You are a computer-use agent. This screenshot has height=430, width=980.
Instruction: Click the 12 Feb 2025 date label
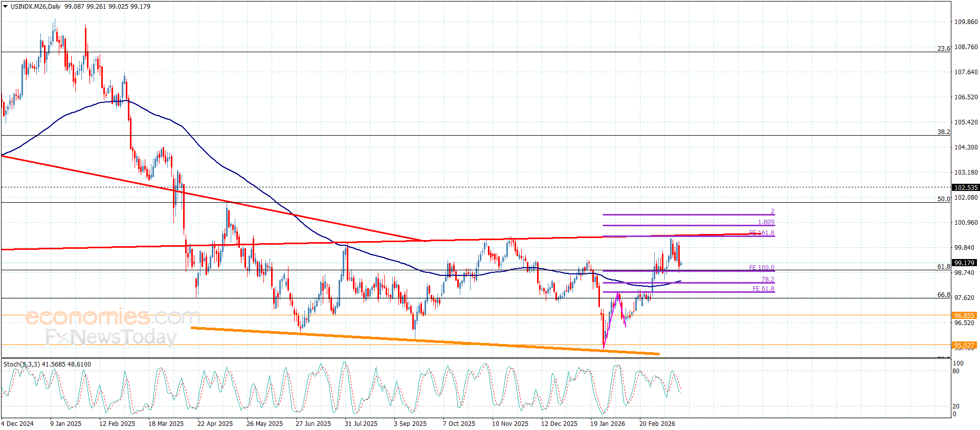click(x=117, y=423)
